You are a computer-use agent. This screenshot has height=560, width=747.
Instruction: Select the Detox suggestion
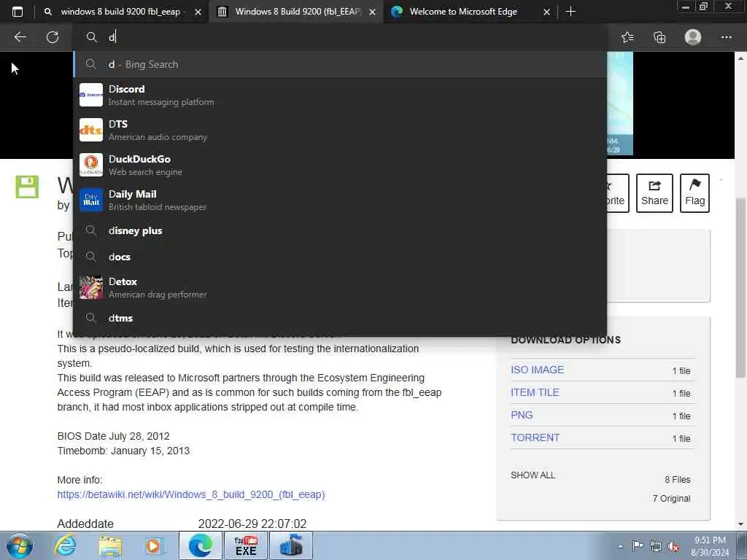click(340, 287)
